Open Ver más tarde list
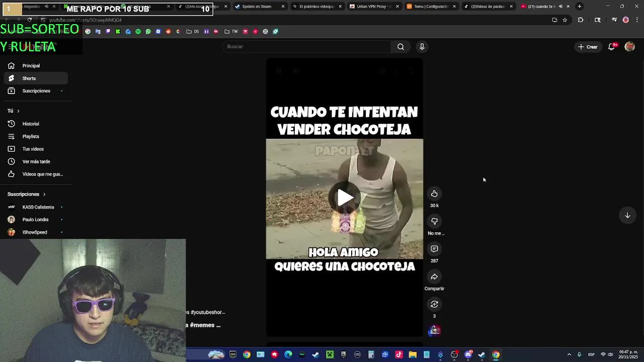 35,161
